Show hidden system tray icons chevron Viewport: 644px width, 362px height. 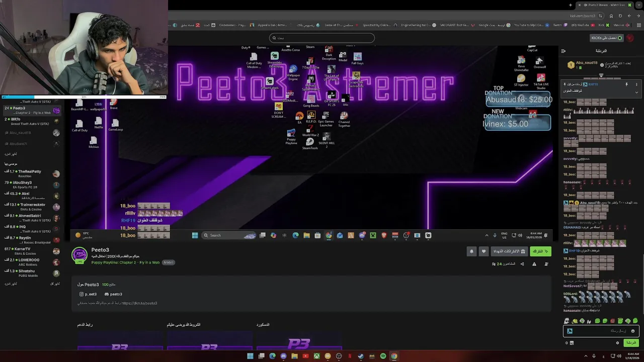(586, 356)
